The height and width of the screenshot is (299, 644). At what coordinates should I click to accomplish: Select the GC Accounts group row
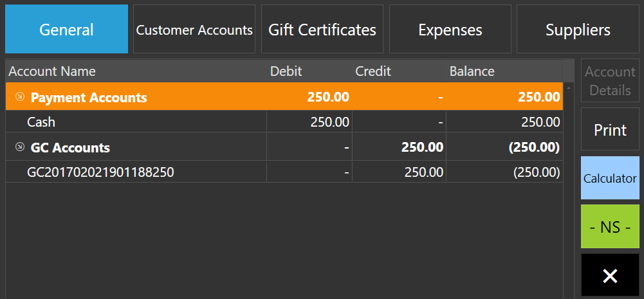(x=284, y=147)
